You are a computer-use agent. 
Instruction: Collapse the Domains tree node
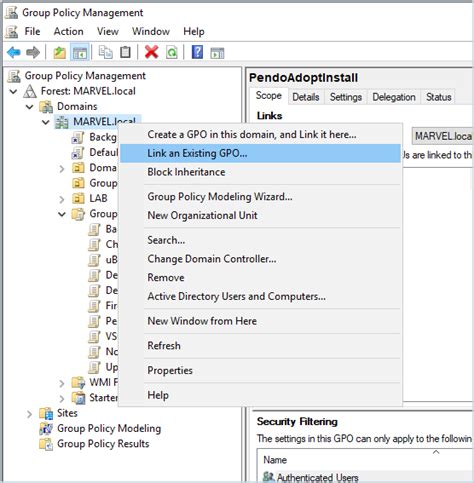coord(30,107)
